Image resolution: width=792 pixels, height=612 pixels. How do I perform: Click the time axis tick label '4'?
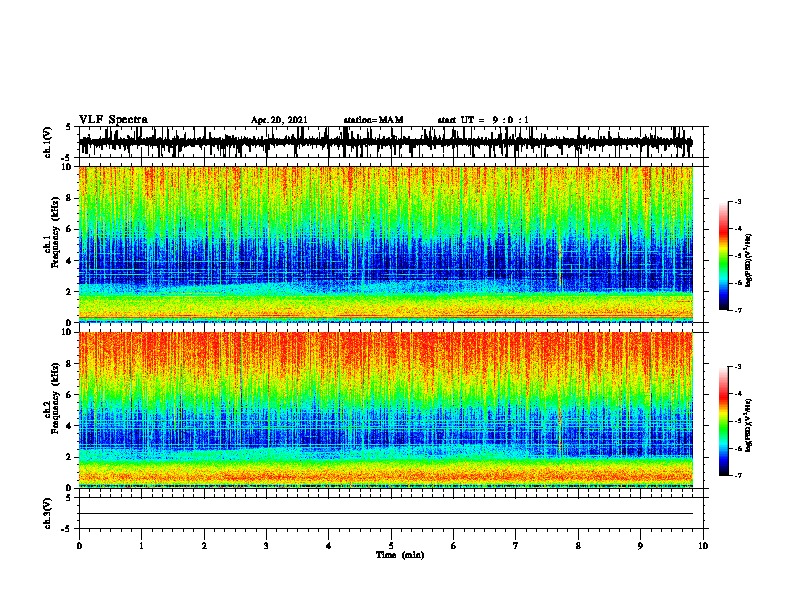(x=329, y=546)
